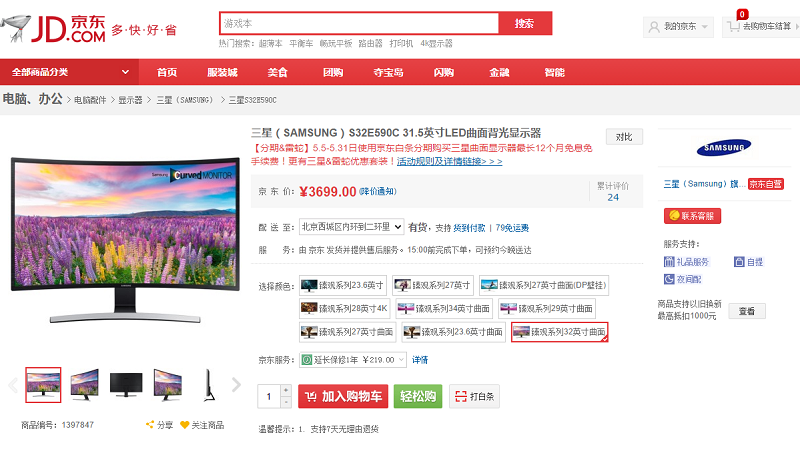
Task: Click the main curved monitor product image
Action: 126,240
